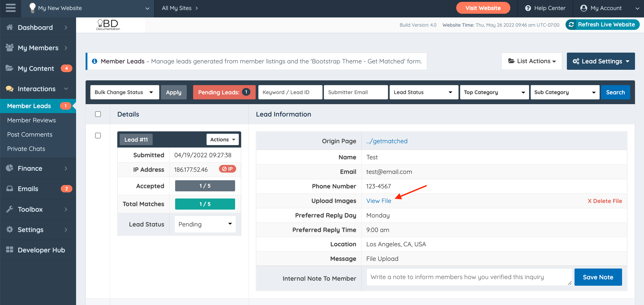Click the Developer Hub grid icon
Image resolution: width=644 pixels, height=305 pixels.
10,250
